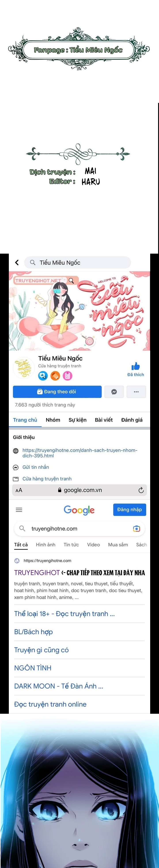Click the Đăng nhập button

point(130,509)
